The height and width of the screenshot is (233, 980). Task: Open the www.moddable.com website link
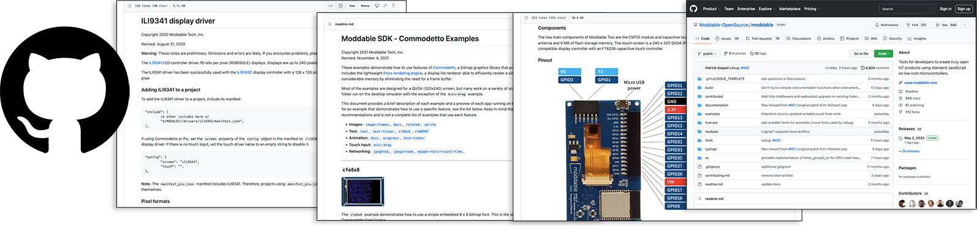pos(921,83)
